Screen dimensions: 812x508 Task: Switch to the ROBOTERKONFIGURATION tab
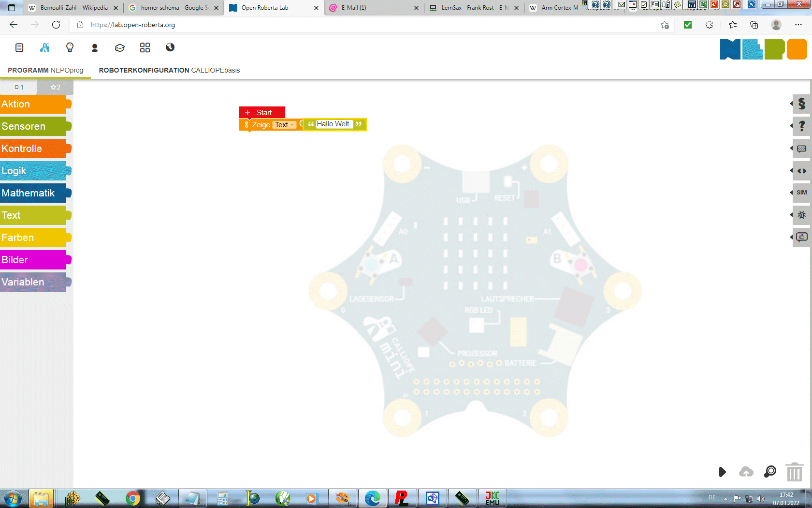169,70
